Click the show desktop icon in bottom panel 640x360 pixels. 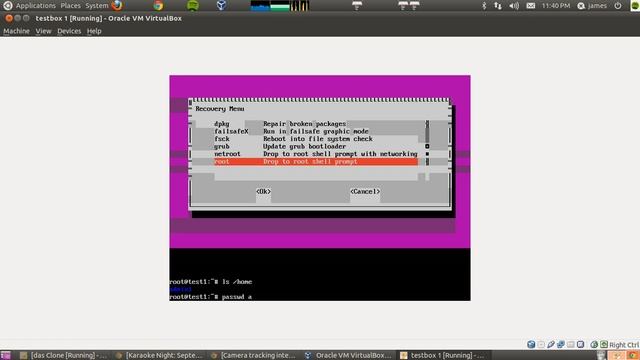[6, 355]
